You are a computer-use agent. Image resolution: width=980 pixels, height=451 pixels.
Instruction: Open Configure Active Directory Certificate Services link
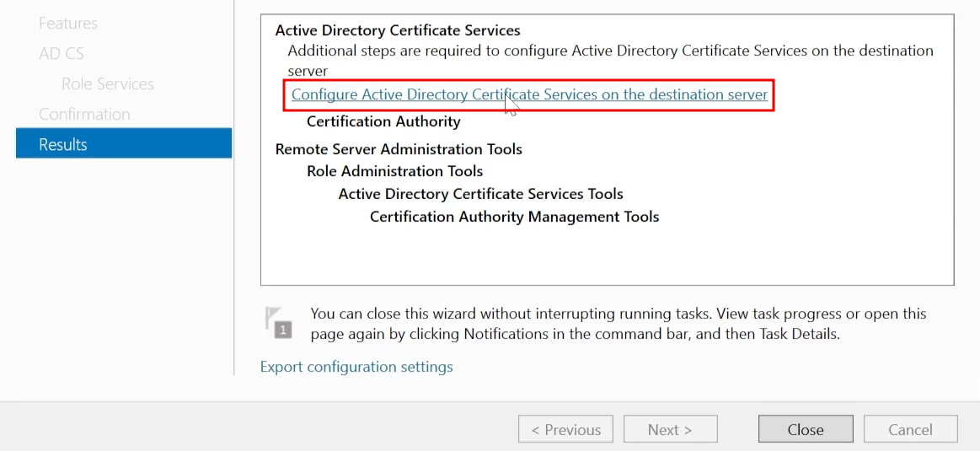(529, 94)
